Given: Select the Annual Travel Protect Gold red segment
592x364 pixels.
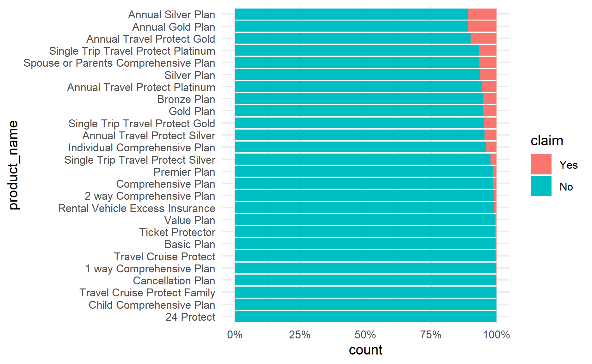Looking at the screenshot, I should 483,39.
